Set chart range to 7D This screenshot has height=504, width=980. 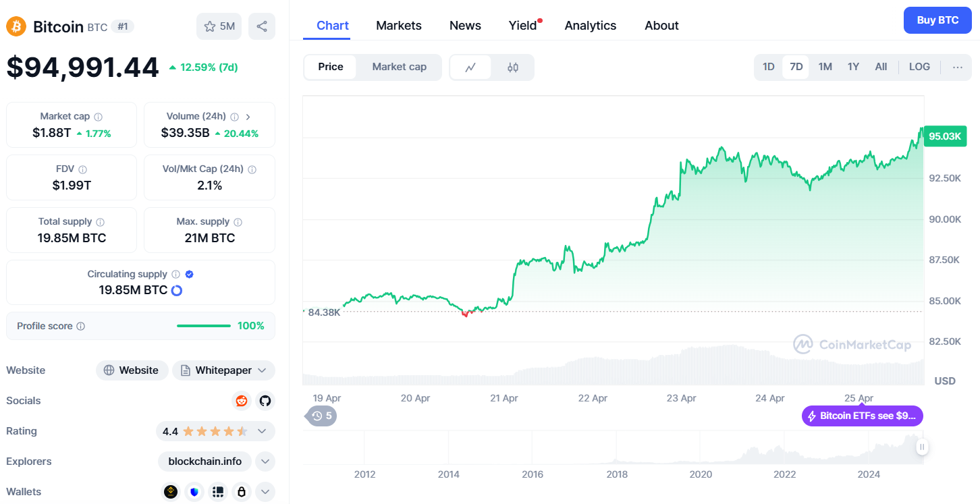796,67
